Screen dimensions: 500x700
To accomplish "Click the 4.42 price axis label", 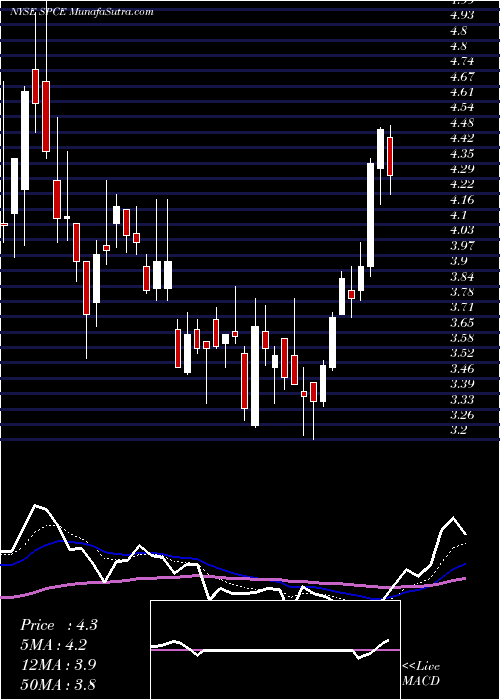I will (462, 138).
